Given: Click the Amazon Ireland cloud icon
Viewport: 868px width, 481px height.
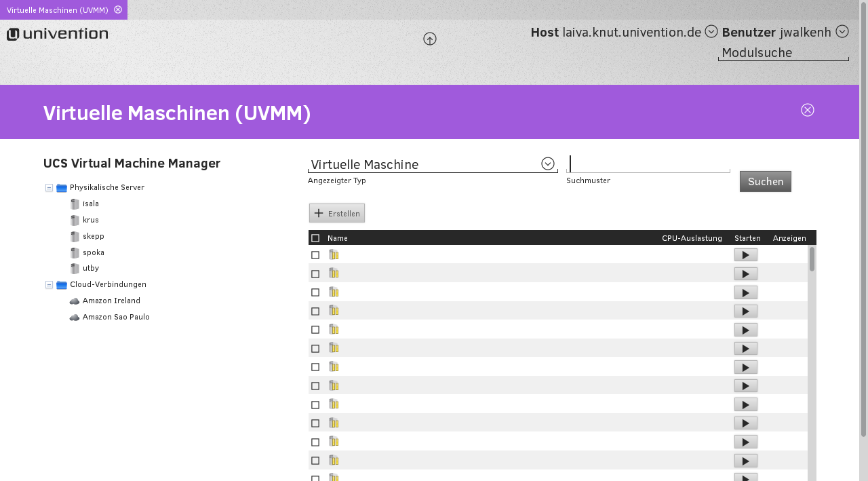Looking at the screenshot, I should (75, 301).
